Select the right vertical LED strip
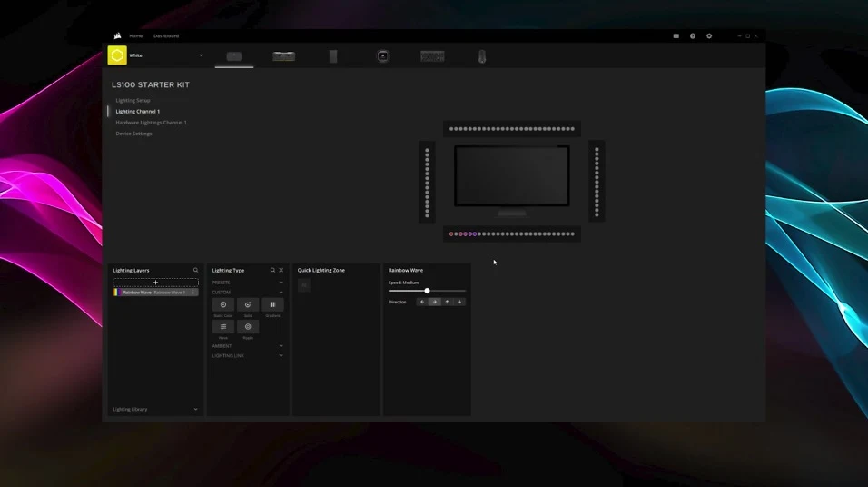The width and height of the screenshot is (868, 487). (x=597, y=183)
